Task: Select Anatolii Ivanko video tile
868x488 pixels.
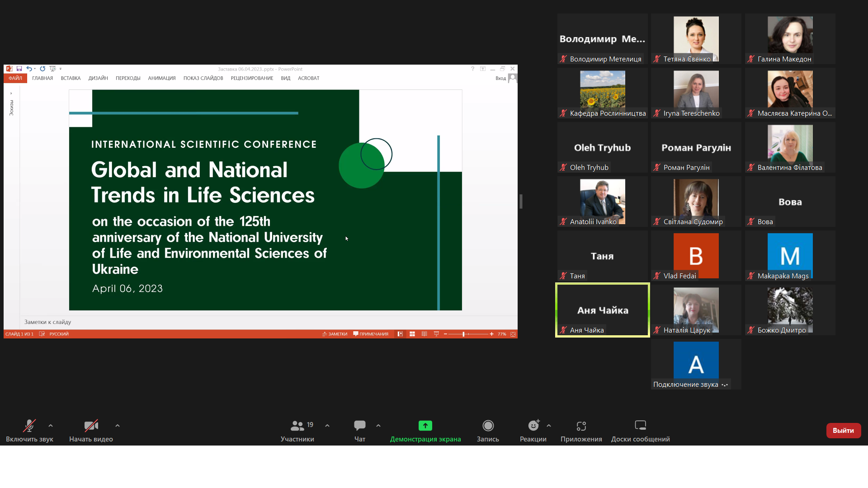Action: [x=603, y=202]
